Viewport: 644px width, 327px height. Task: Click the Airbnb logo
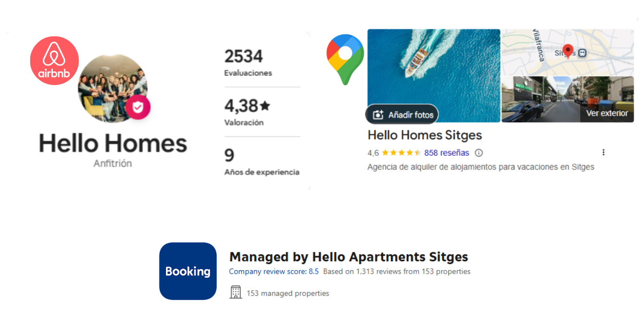[x=54, y=60]
